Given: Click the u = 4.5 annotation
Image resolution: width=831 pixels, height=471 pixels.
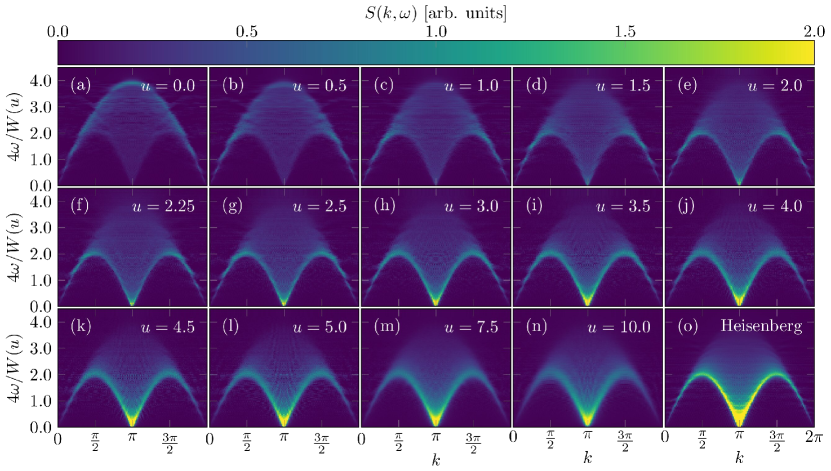Looking at the screenshot, I should 167,326.
